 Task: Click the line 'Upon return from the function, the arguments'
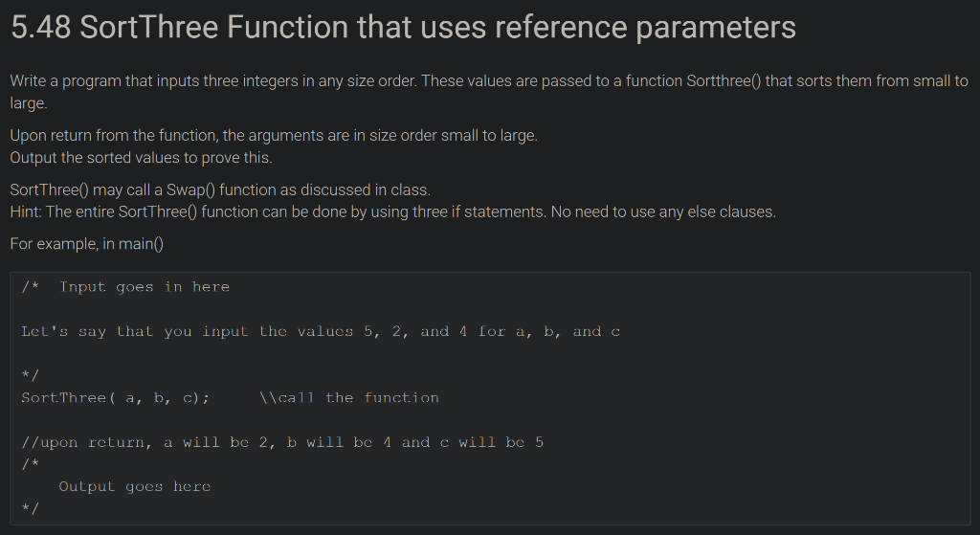tap(274, 136)
